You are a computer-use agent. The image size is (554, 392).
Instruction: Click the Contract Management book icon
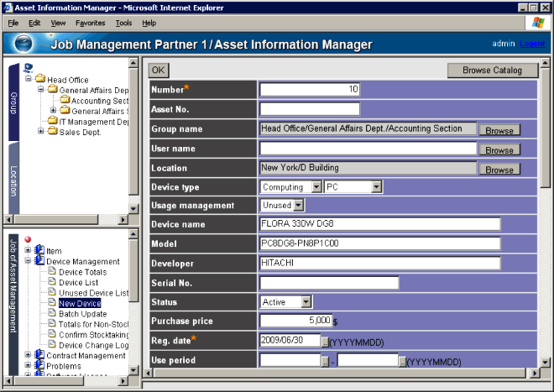39,356
